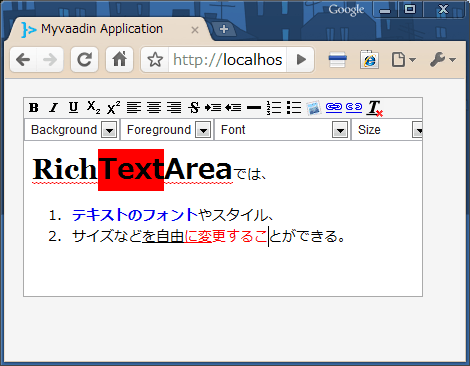Increase indent of the paragraph
The height and width of the screenshot is (366, 470).
point(213,108)
